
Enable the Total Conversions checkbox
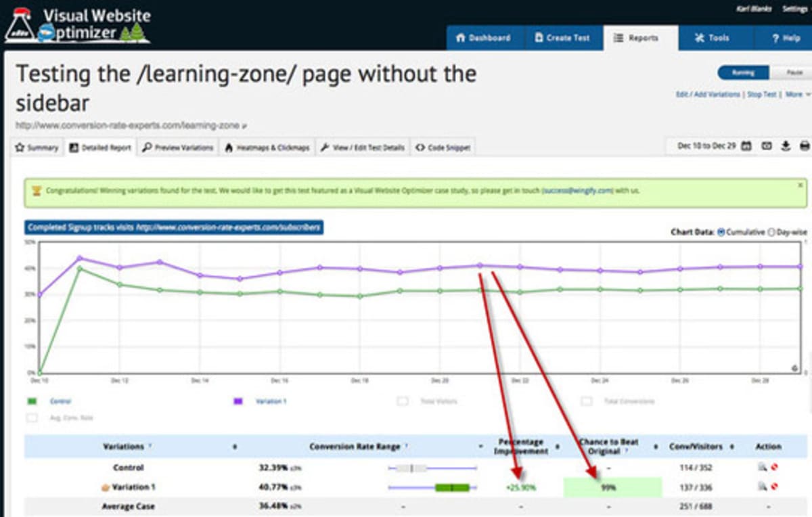(x=587, y=401)
